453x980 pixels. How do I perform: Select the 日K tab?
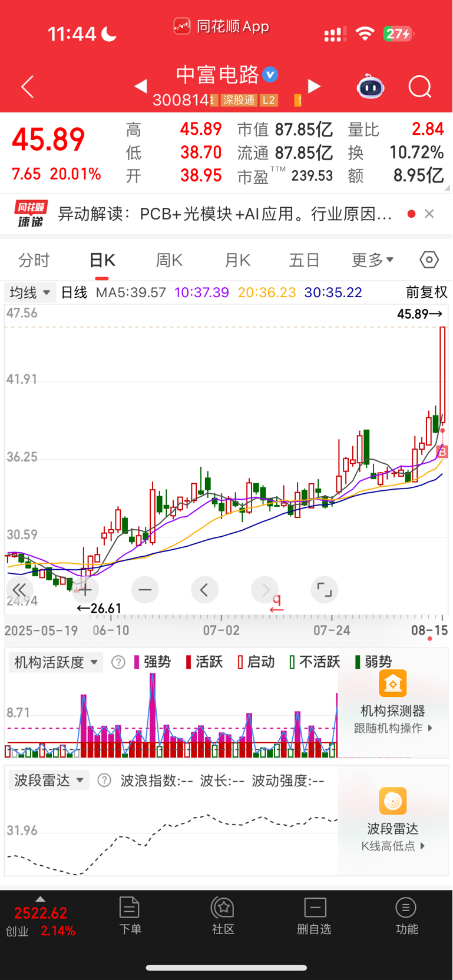pyautogui.click(x=102, y=260)
